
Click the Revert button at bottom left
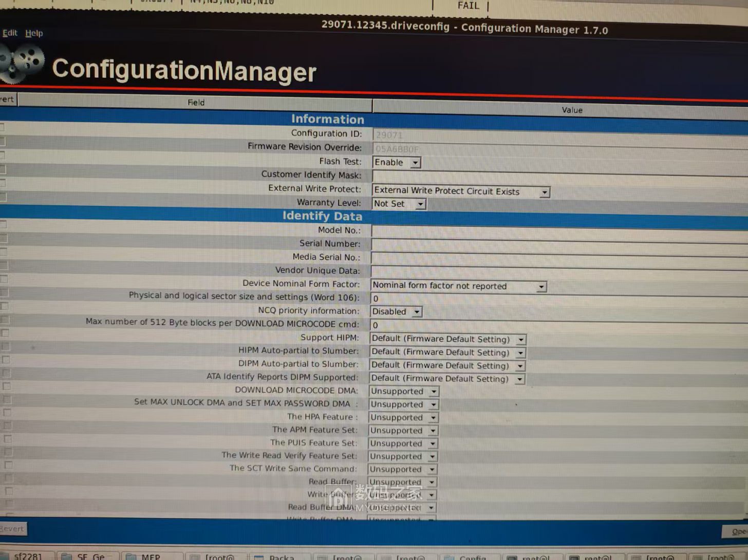[12, 529]
